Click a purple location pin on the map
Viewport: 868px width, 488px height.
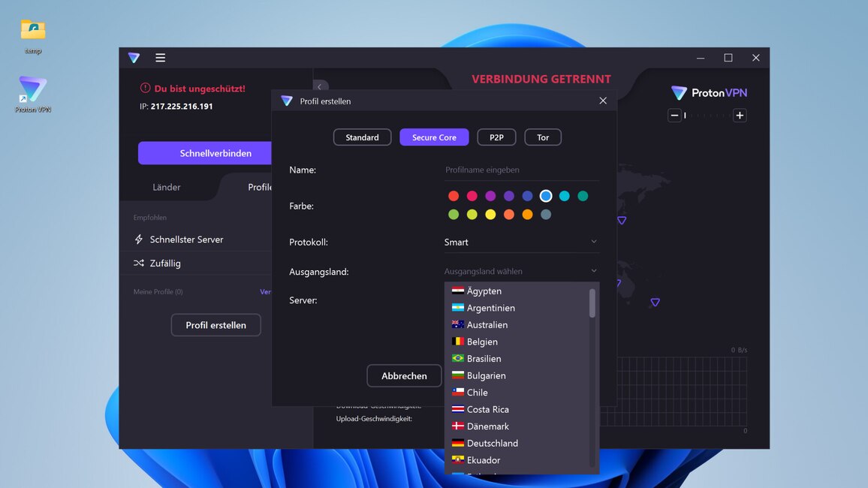coord(621,220)
